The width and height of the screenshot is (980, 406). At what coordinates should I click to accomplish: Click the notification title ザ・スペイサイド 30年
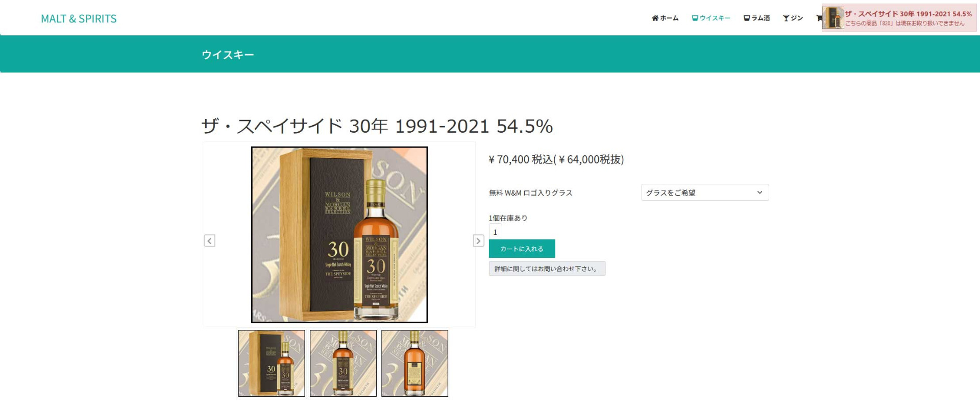(x=908, y=14)
